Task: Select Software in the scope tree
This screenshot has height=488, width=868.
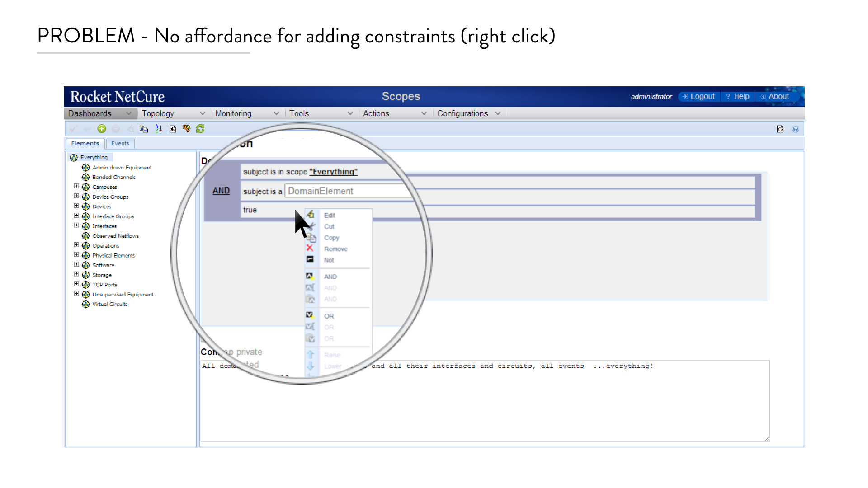Action: coord(103,265)
